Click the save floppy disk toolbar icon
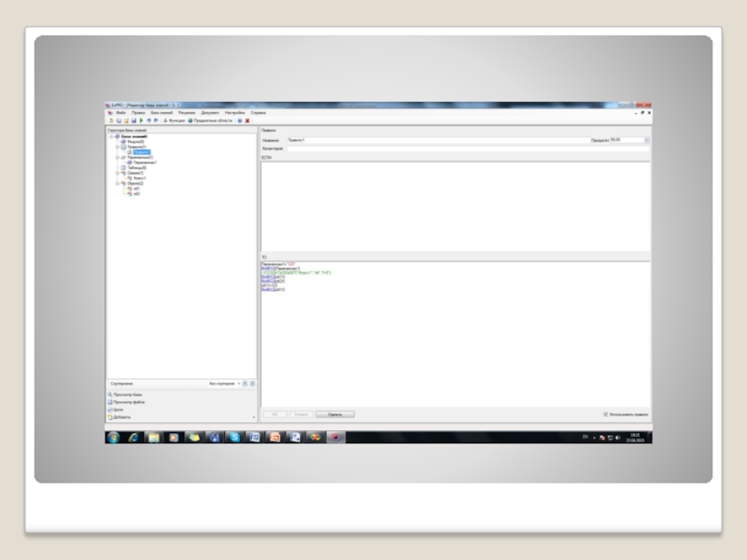This screenshot has height=560, width=747. (x=134, y=121)
